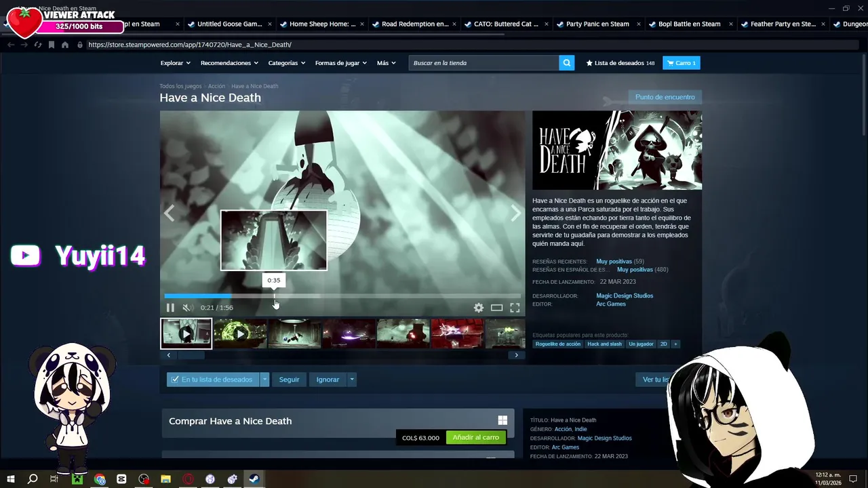The height and width of the screenshot is (488, 868).
Task: Open the dropdown arrow beside Ignorar
Action: coord(351,380)
